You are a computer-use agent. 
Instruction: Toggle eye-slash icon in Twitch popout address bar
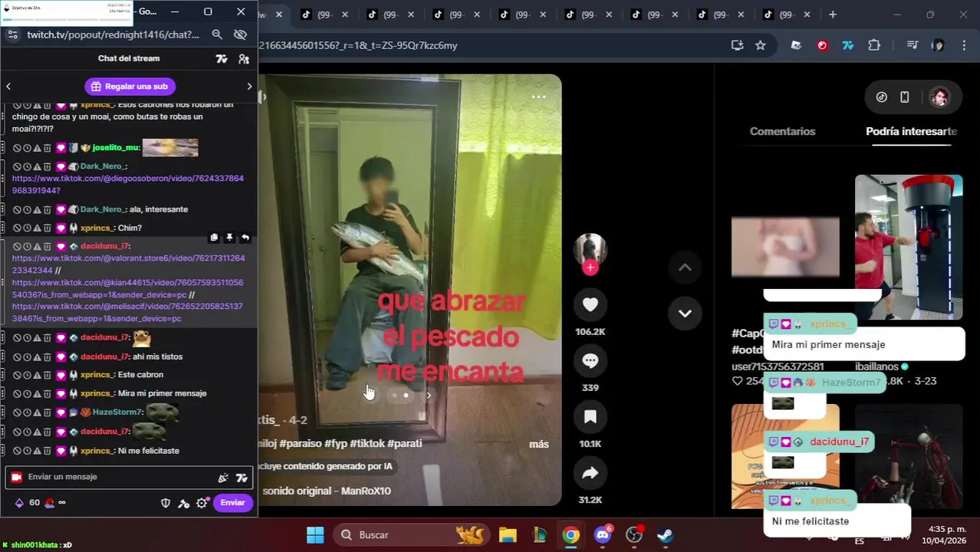(240, 34)
